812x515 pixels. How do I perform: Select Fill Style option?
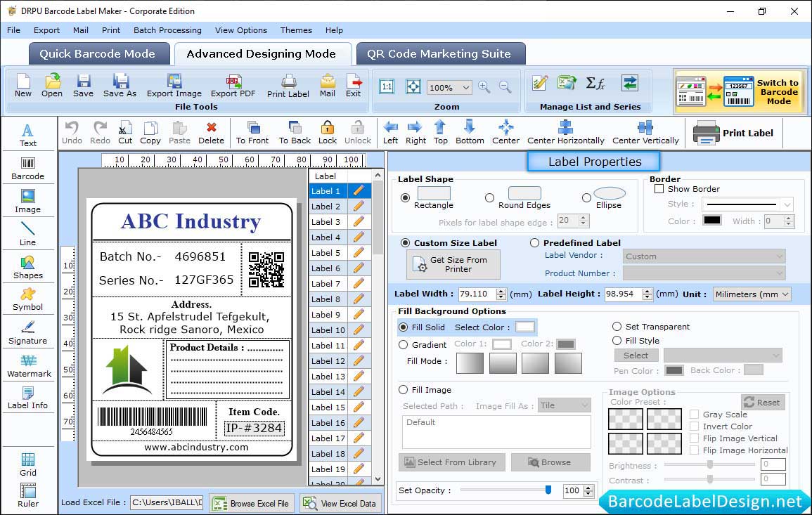(617, 341)
